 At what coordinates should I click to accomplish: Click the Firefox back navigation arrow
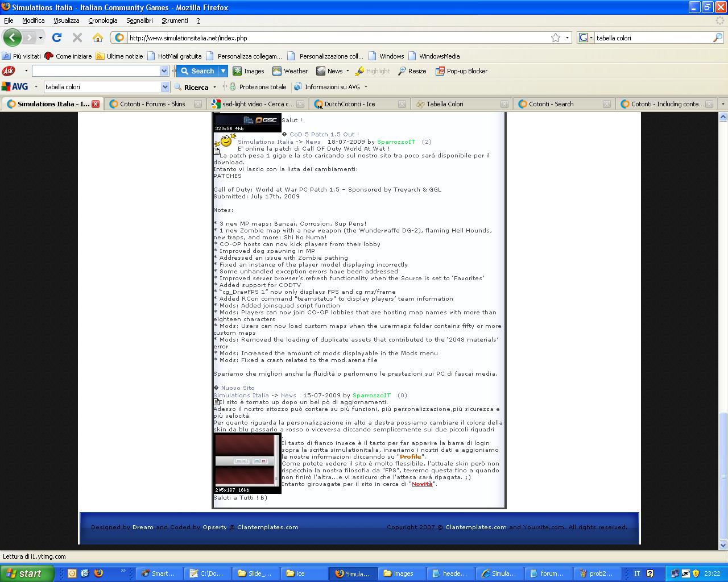[x=12, y=38]
